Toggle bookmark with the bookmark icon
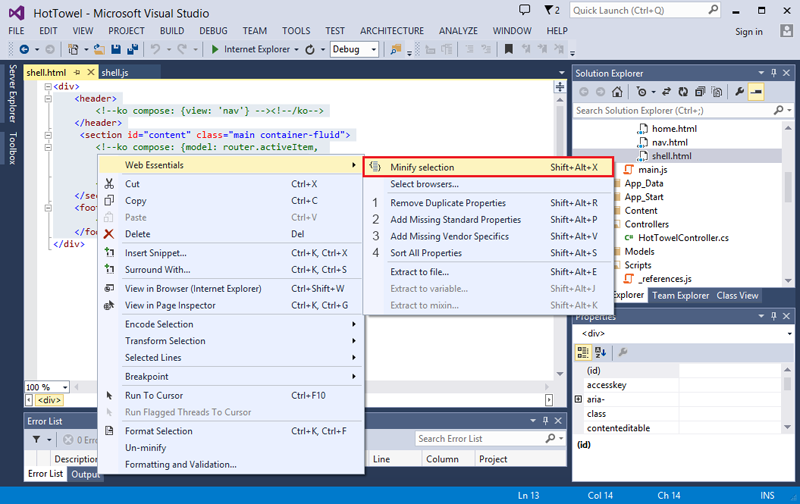The image size is (800, 504). click(x=509, y=49)
